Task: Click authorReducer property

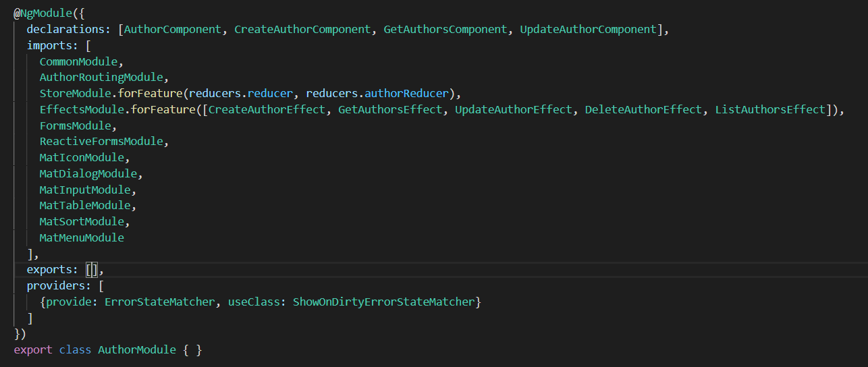Action: point(407,93)
